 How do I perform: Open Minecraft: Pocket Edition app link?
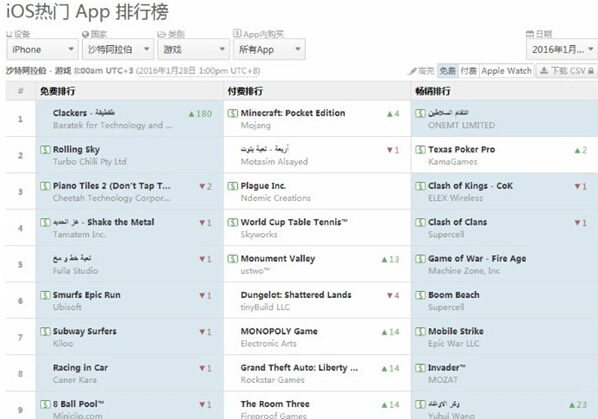pos(293,113)
